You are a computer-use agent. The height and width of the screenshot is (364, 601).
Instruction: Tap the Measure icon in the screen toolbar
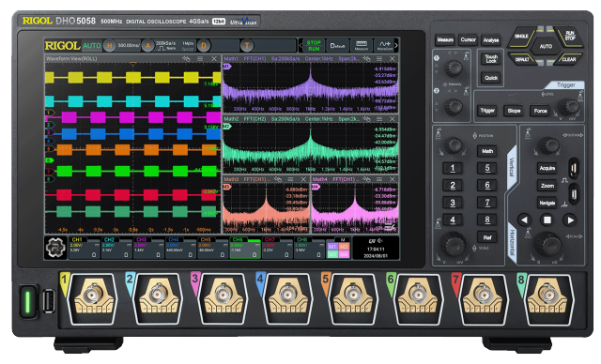(x=361, y=46)
